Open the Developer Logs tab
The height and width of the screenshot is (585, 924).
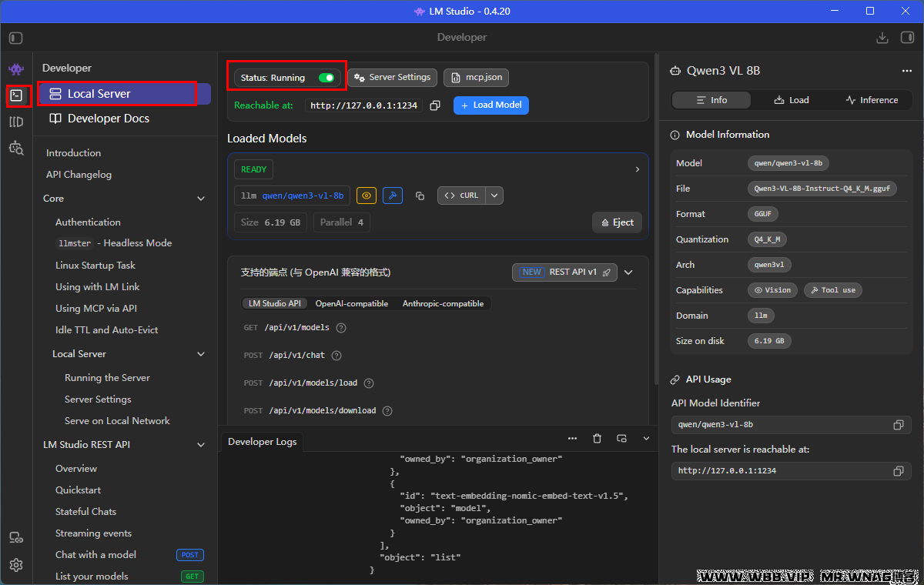coord(263,442)
